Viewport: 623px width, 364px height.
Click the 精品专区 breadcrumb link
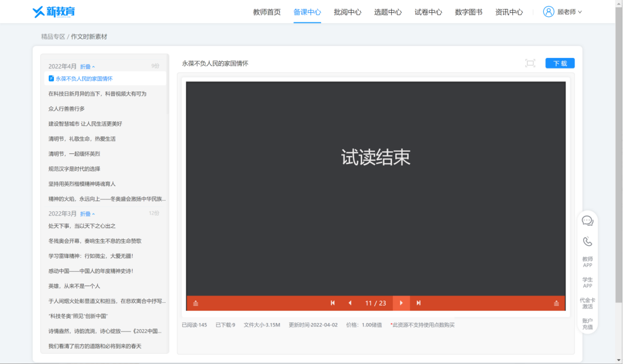pyautogui.click(x=53, y=37)
